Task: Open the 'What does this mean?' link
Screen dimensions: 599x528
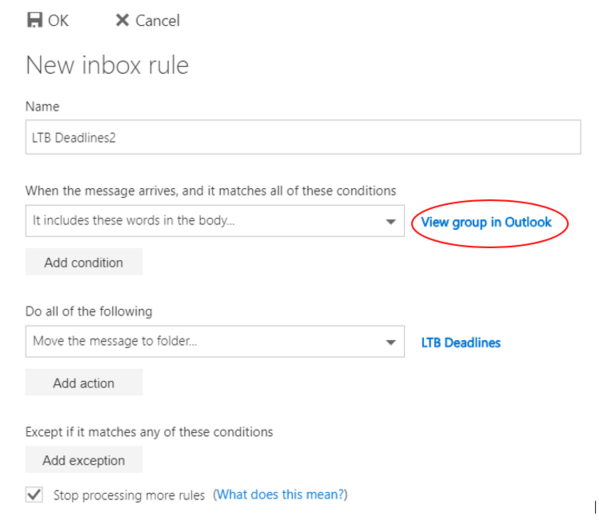Action: 280,494
